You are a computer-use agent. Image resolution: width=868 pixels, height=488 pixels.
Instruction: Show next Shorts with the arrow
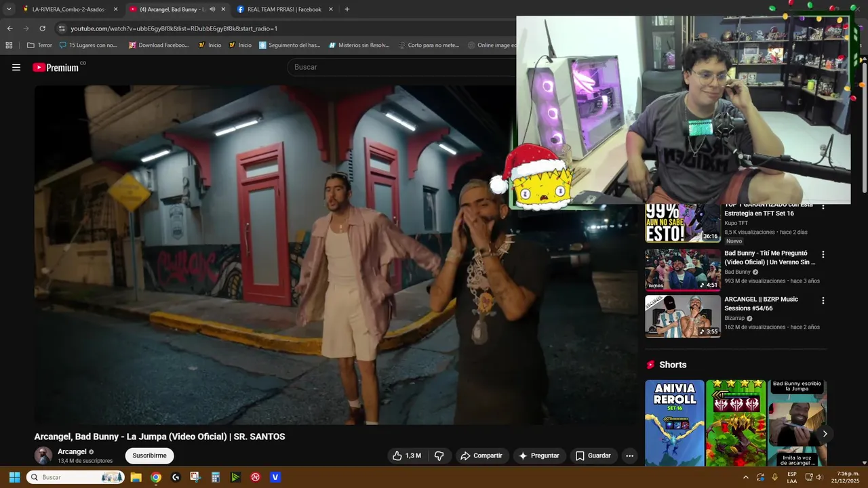click(x=825, y=434)
